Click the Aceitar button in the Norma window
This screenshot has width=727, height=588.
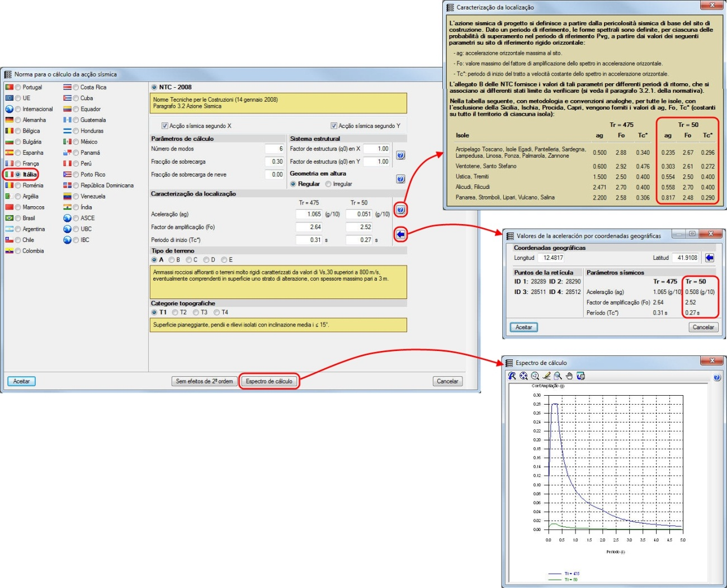point(22,381)
